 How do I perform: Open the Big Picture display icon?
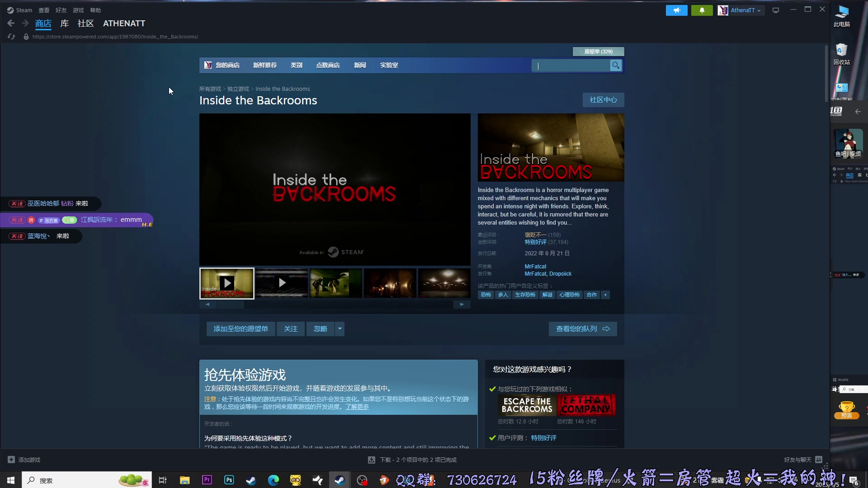point(776,10)
